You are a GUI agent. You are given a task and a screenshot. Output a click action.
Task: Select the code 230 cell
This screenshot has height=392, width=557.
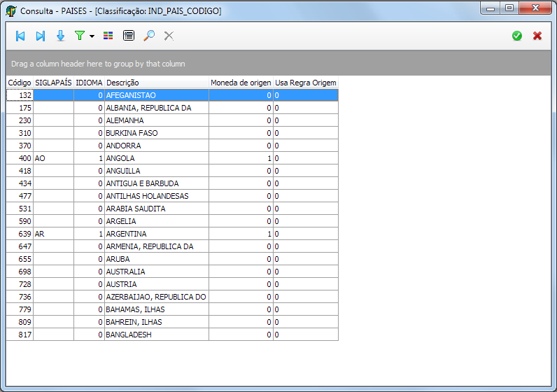(x=20, y=120)
